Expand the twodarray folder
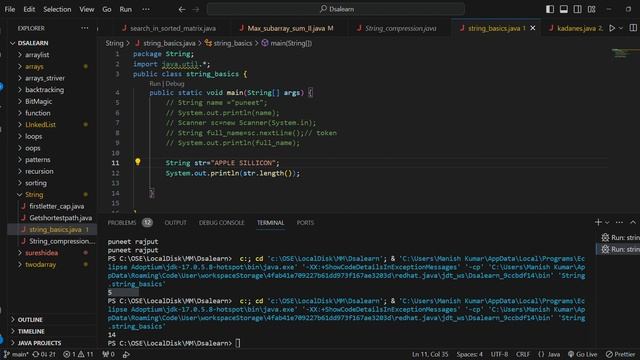Image resolution: width=640 pixels, height=360 pixels. pyautogui.click(x=40, y=264)
